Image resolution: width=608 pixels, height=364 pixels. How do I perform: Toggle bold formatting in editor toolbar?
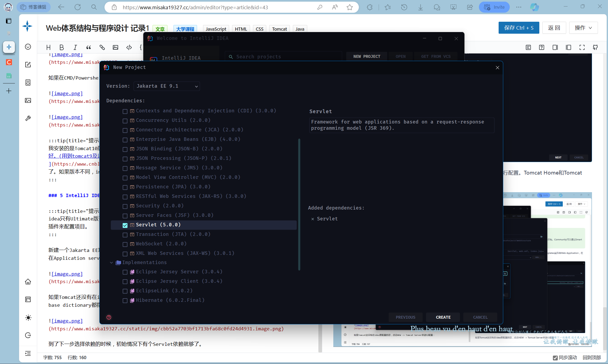click(62, 48)
